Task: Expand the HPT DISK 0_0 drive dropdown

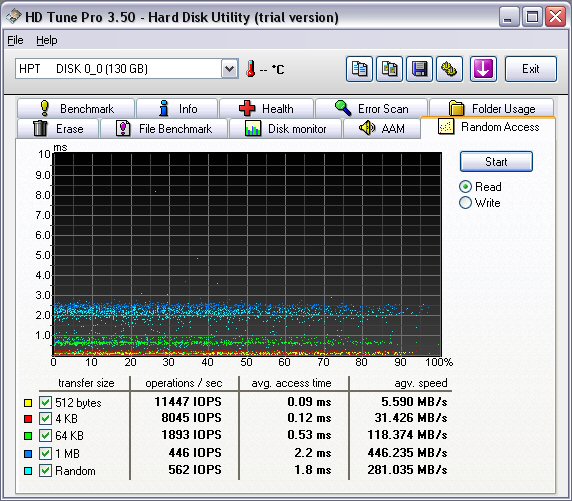Action: [229, 69]
